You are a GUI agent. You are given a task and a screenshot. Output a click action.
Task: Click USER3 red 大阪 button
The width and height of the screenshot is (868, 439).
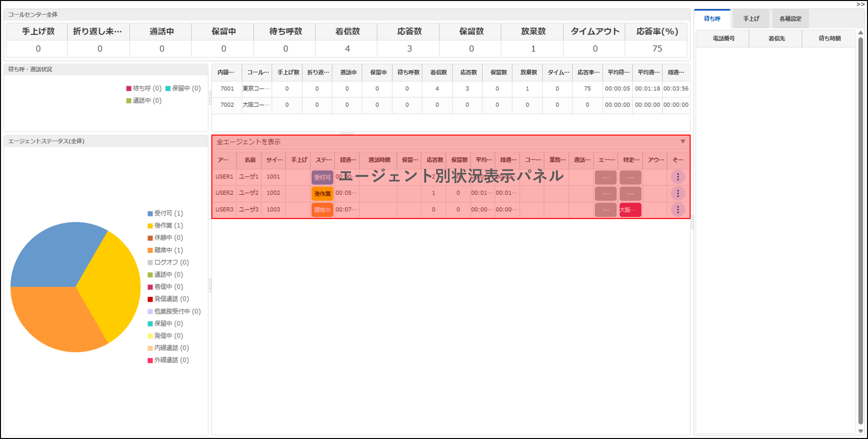point(630,210)
